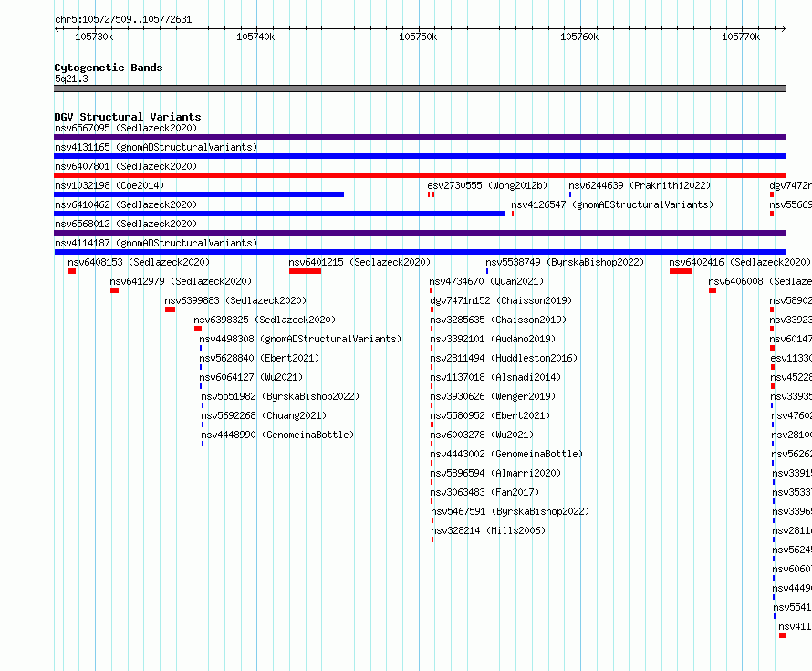812x671 pixels.
Task: Click the grey 5q21.3 cytogenetic band bar
Action: coord(420,89)
